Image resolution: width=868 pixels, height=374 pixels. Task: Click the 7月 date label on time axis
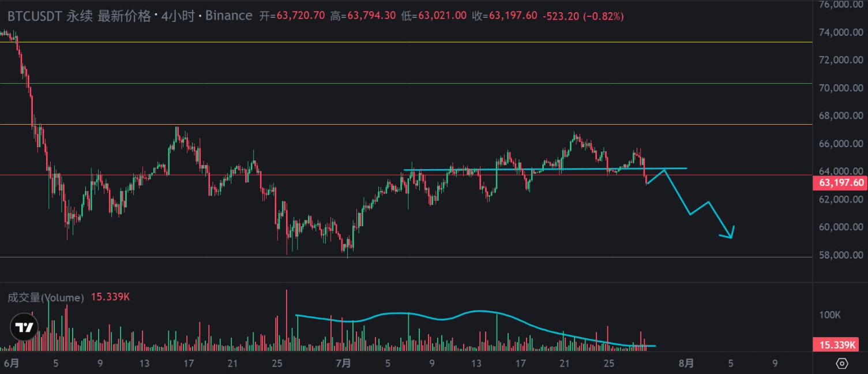pos(344,364)
